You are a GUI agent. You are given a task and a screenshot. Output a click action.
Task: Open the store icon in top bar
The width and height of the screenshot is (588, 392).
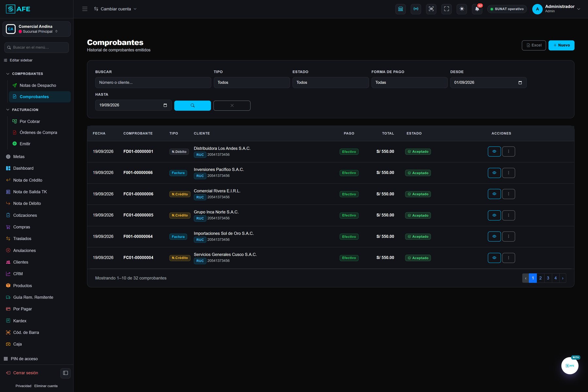[x=400, y=9]
